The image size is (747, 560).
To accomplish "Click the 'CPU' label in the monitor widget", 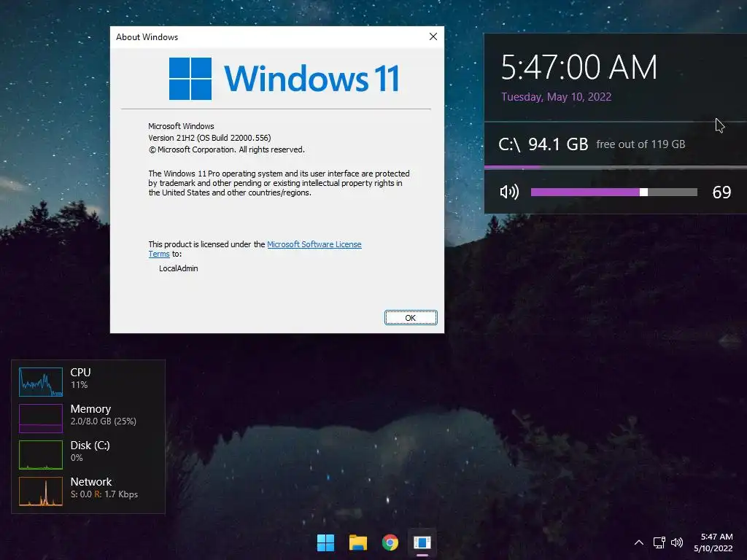I will 80,373.
